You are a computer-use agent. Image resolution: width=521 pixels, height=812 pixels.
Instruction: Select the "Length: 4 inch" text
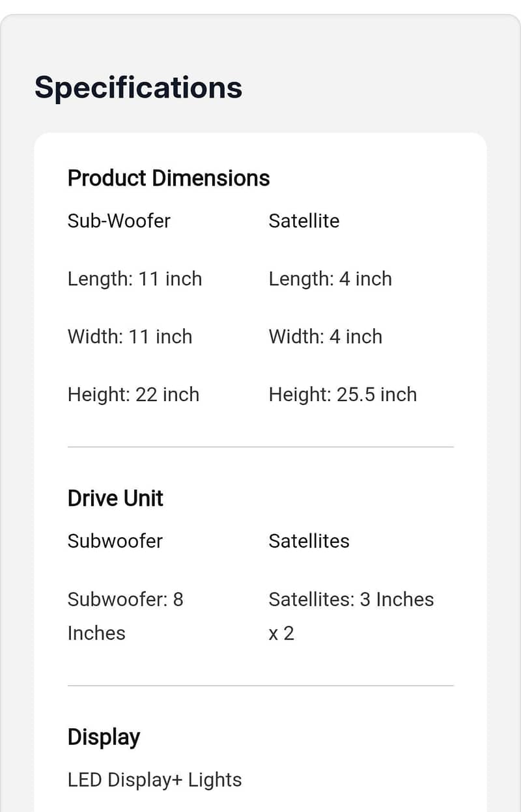pos(330,279)
